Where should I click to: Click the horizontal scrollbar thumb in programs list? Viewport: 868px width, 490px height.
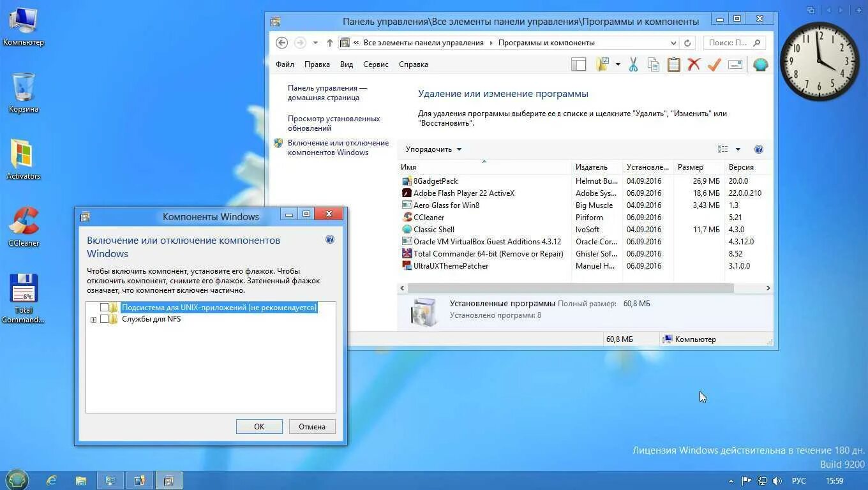click(570, 288)
